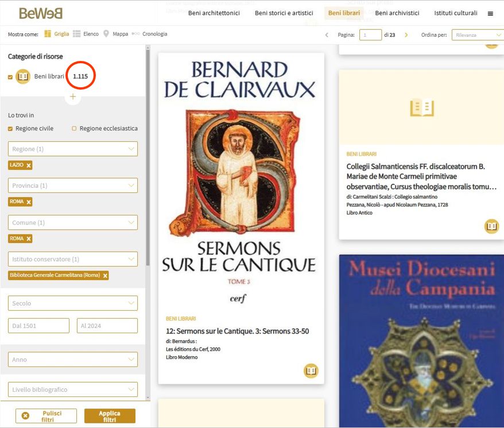Open Ordina per Rilevanza dropdown

pos(477,35)
